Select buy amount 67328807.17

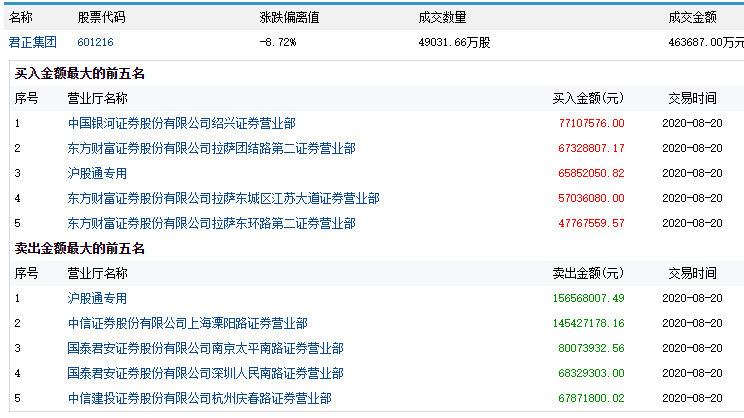click(591, 149)
